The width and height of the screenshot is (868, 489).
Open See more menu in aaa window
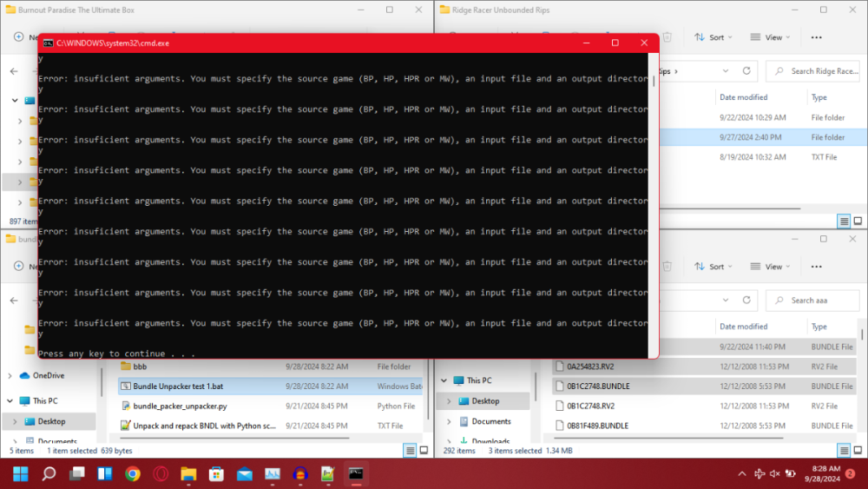(x=817, y=267)
